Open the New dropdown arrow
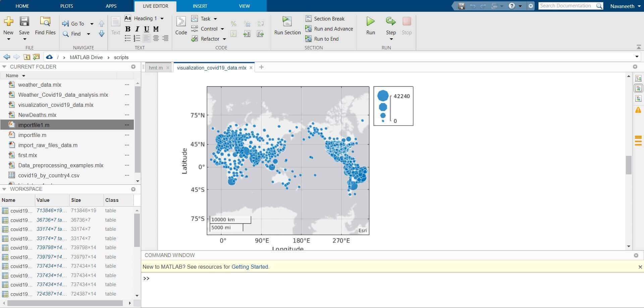644x308 pixels. (x=8, y=39)
